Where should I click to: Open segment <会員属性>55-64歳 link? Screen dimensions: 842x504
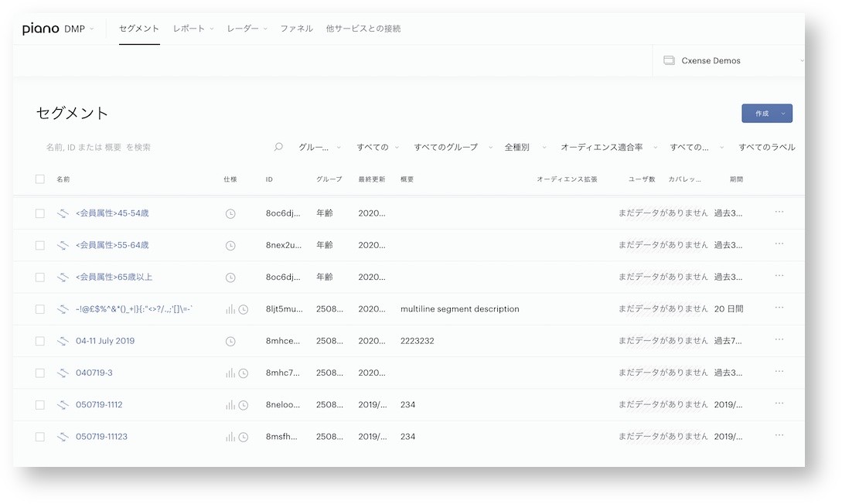112,245
